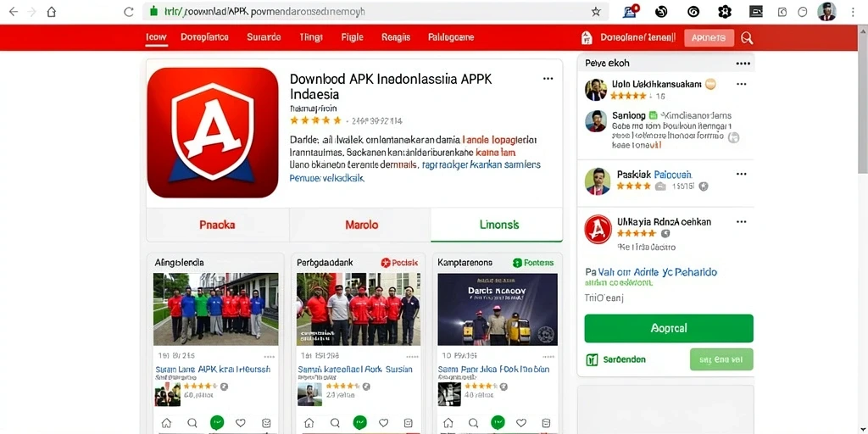Image resolution: width=868 pixels, height=434 pixels.
Task: Open three-dot menu beside Paskiak Paiooueh
Action: (741, 175)
